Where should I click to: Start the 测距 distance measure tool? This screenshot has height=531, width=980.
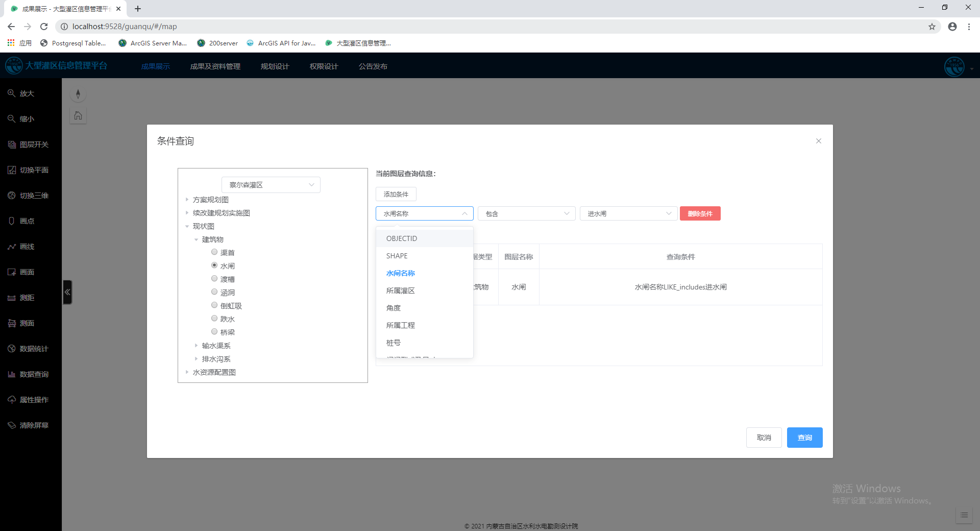tap(21, 298)
